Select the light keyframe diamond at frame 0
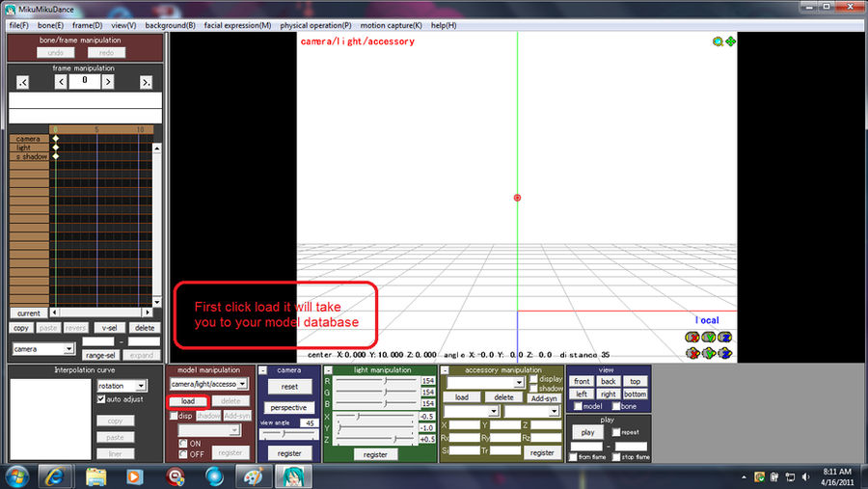This screenshot has width=868, height=489. pyautogui.click(x=55, y=148)
